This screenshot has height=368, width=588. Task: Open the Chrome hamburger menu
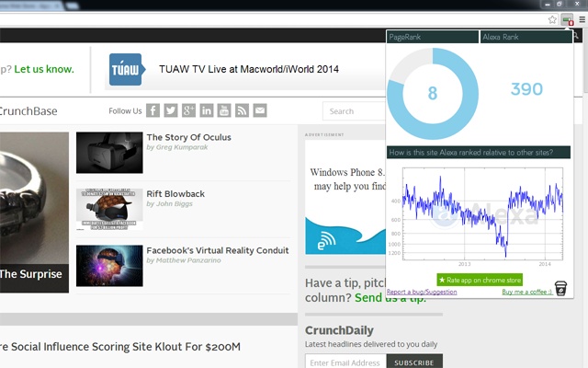coord(582,19)
